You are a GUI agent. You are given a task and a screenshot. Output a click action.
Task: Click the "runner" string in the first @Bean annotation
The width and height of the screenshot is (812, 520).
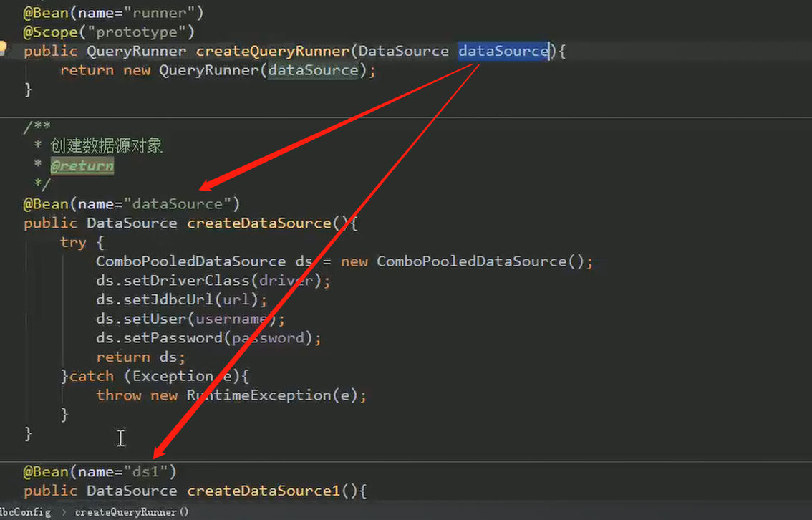[x=158, y=13]
